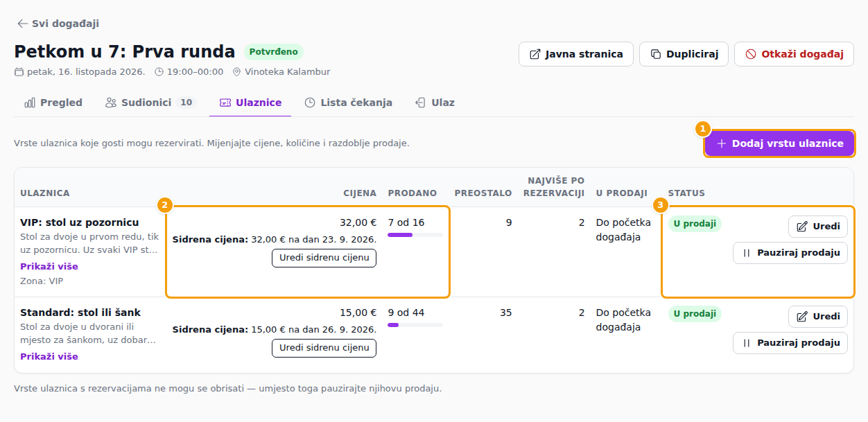Click remaining value 35 in Standard row
The width and height of the screenshot is (868, 422).
coord(506,313)
